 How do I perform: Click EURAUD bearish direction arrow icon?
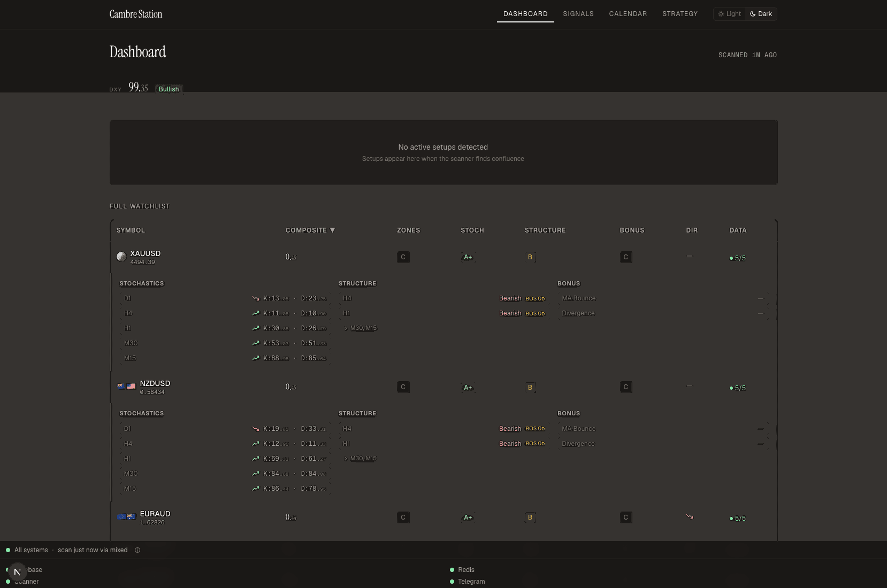coord(690,516)
